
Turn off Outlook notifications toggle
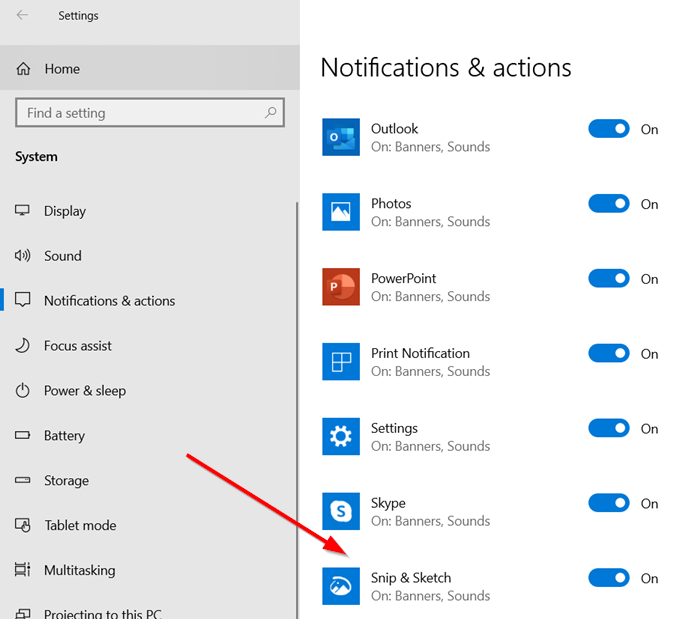(x=609, y=129)
